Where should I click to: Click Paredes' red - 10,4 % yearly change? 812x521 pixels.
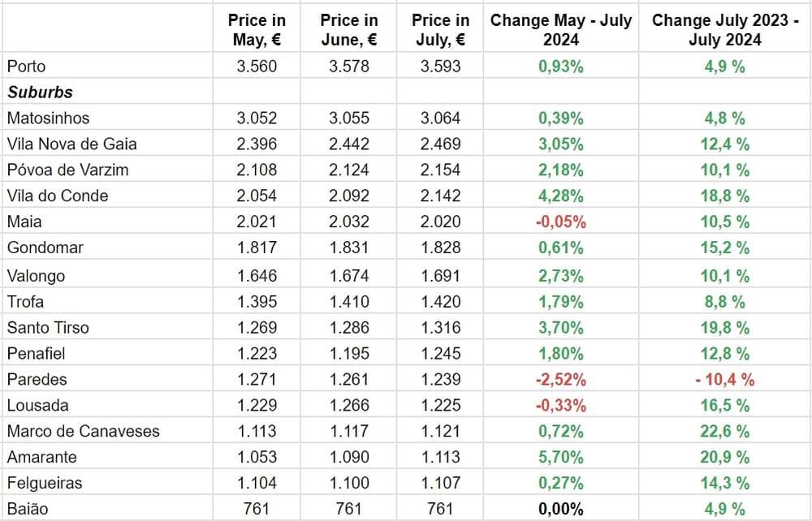click(724, 379)
